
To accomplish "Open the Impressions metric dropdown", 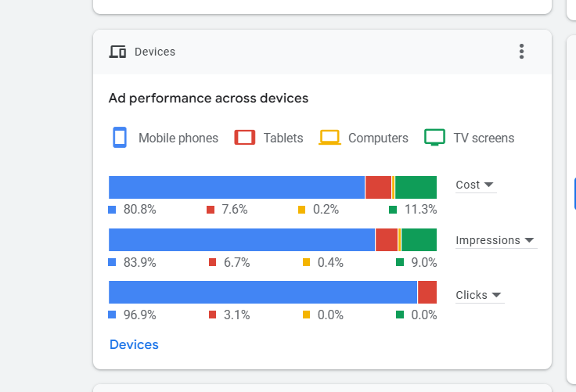I will pos(495,240).
